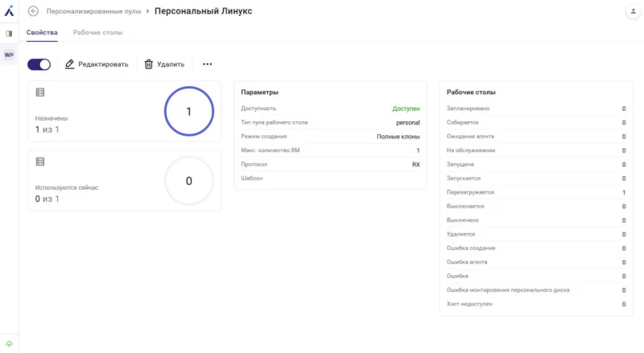Click the Назначены circular progress indicator
This screenshot has width=644, height=353.
188,112
